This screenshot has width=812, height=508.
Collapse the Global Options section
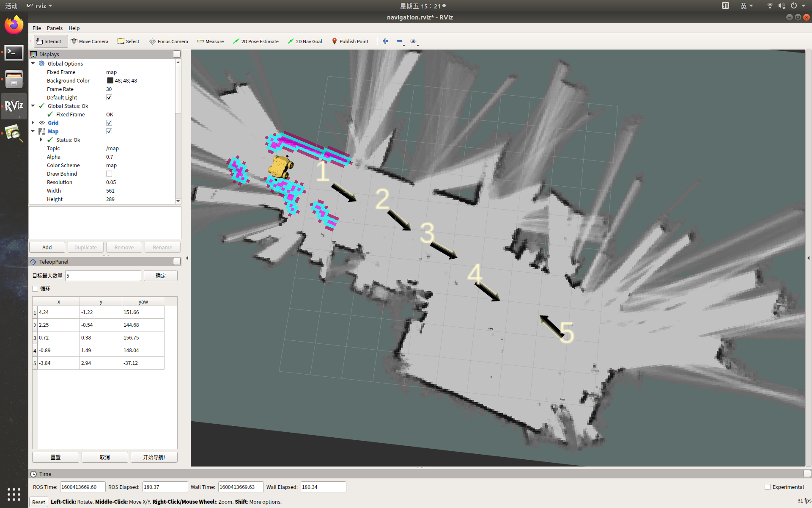pyautogui.click(x=33, y=63)
